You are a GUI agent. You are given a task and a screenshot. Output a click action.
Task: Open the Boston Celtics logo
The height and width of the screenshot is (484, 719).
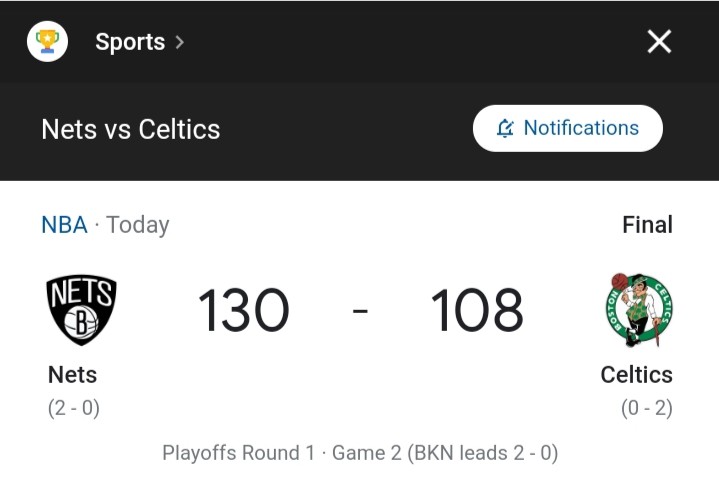click(x=639, y=310)
